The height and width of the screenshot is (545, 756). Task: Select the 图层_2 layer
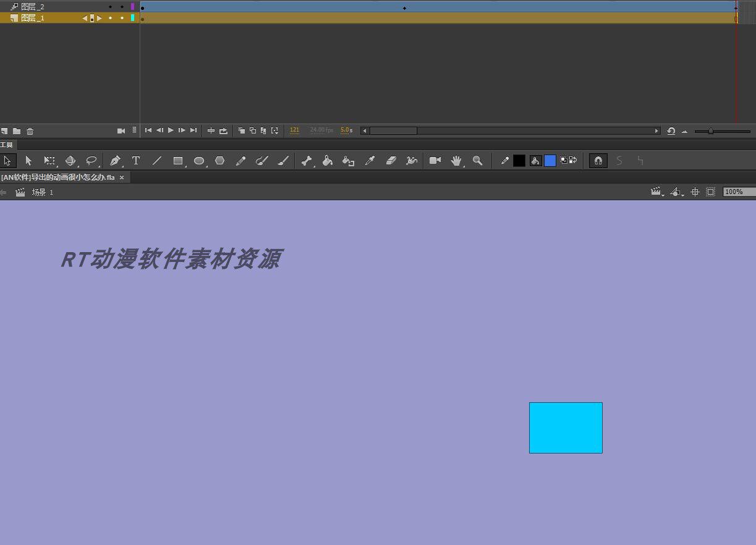[32, 7]
